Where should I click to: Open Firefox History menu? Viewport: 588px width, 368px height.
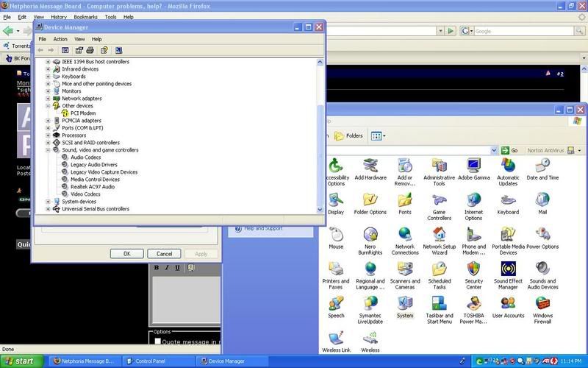coord(59,17)
